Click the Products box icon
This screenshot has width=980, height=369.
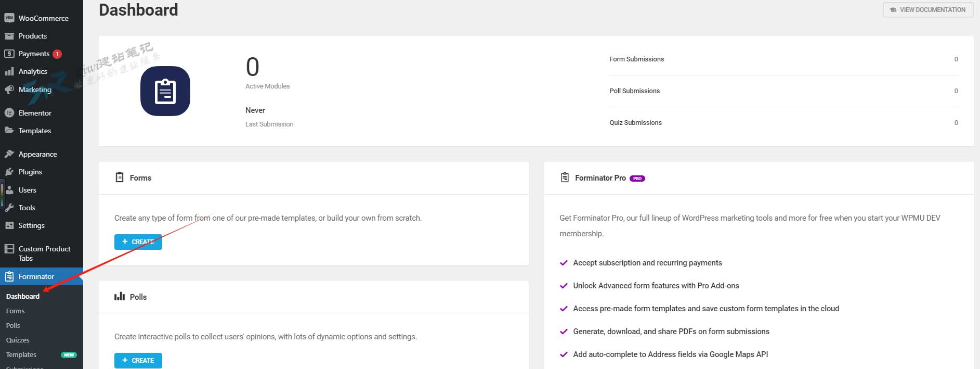pos(9,36)
